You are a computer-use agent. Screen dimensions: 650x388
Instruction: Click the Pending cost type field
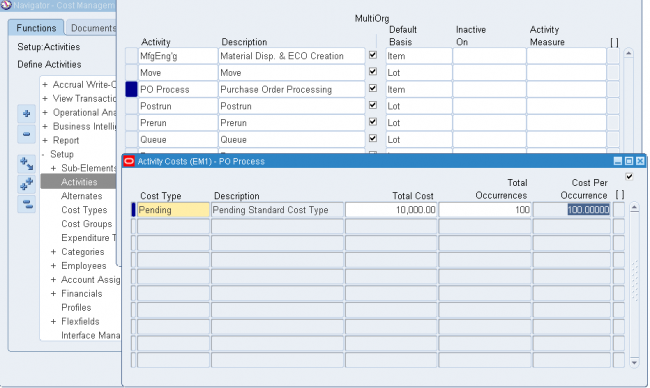click(173, 210)
